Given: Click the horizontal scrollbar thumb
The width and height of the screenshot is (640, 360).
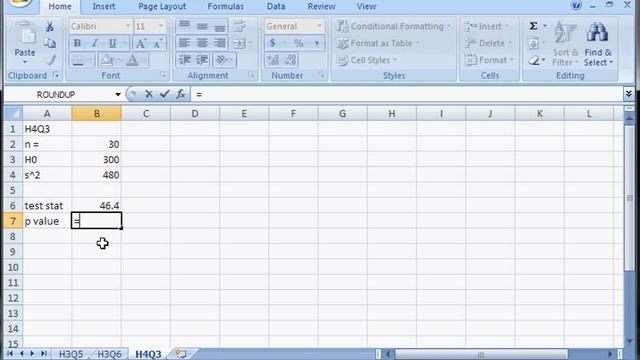Looking at the screenshot, I should pyautogui.click(x=481, y=354).
